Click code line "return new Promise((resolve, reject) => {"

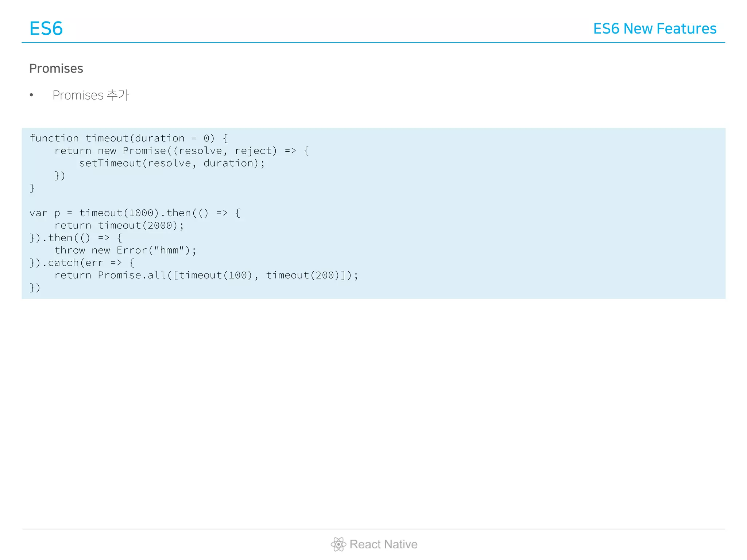click(x=182, y=151)
